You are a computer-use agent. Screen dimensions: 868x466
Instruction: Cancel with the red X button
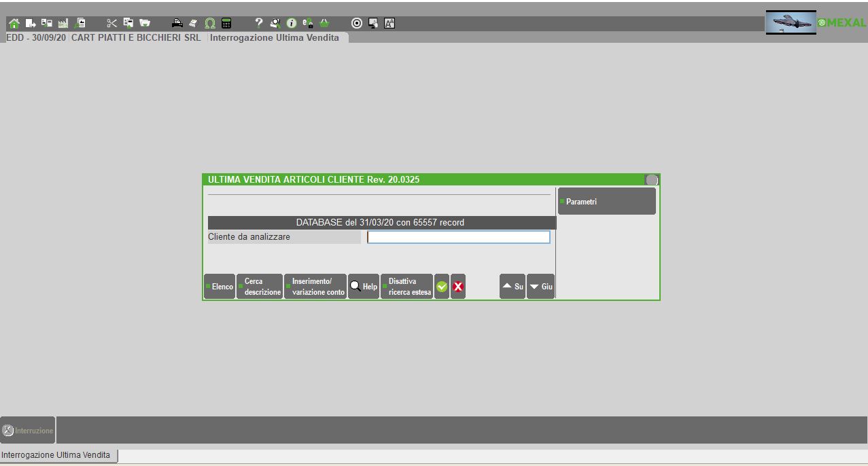click(458, 287)
